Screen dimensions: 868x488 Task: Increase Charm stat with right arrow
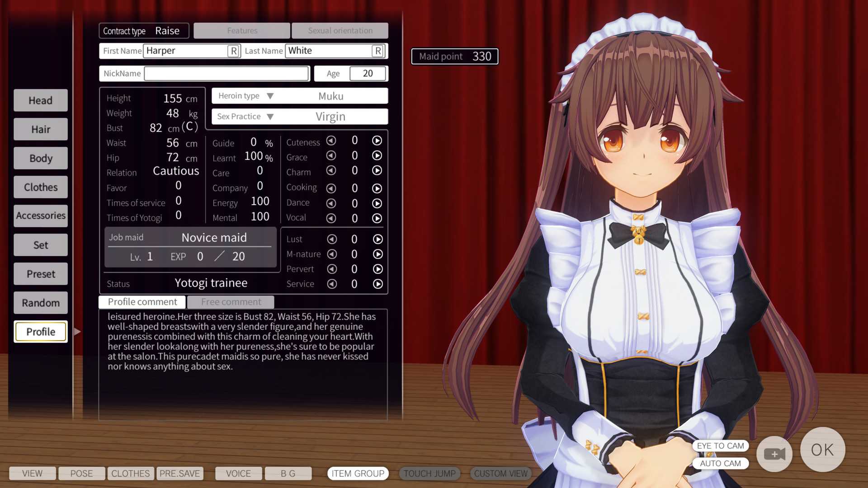pos(377,171)
